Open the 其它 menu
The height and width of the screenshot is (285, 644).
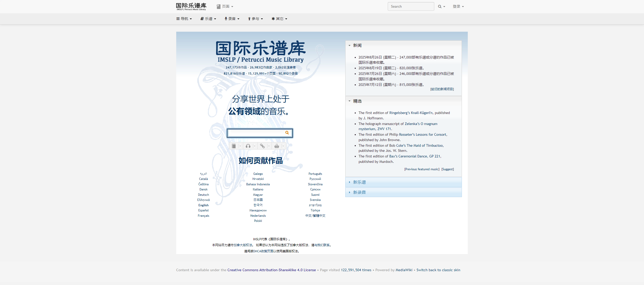coord(279,18)
